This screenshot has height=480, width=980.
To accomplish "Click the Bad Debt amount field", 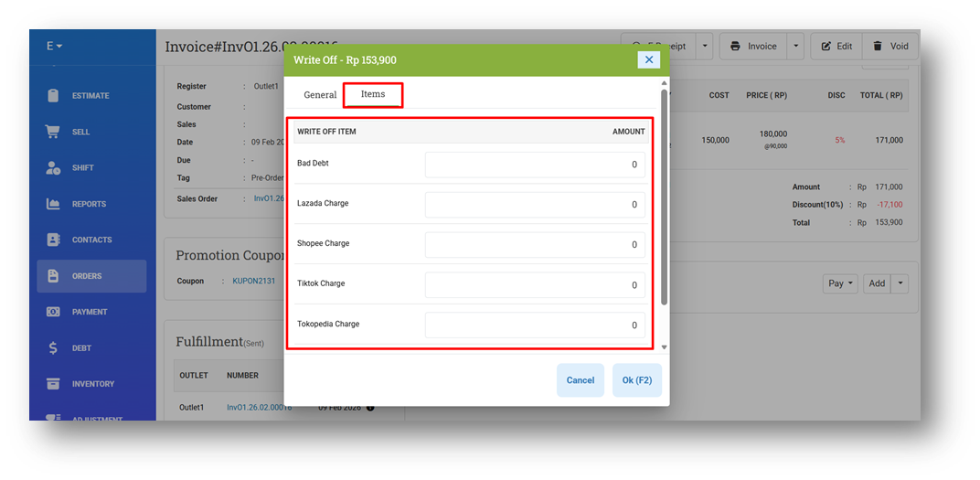I will coord(535,165).
